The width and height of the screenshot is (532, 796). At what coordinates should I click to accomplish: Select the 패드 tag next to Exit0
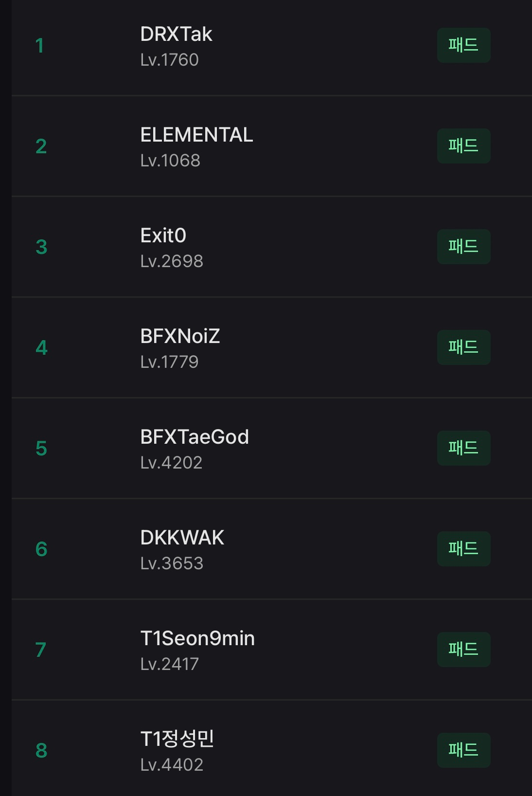[x=463, y=247]
